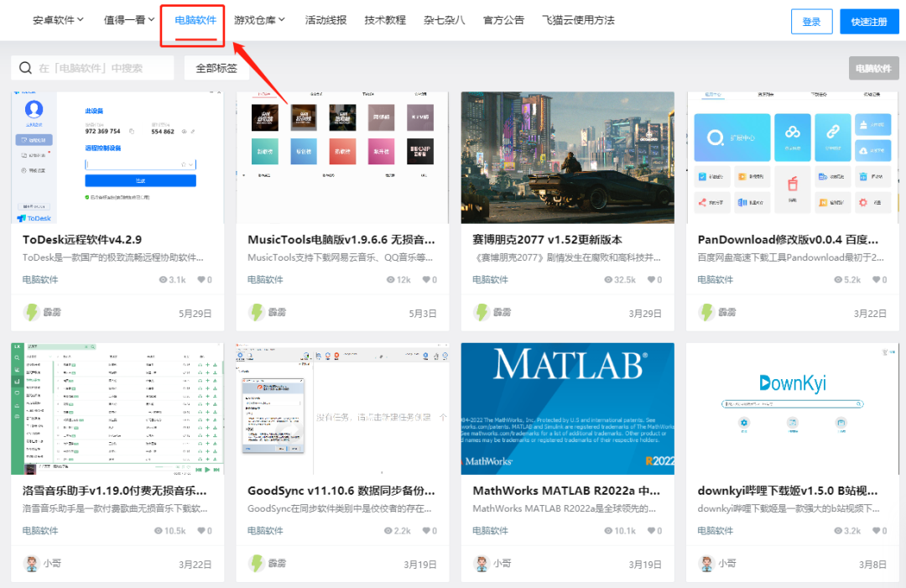Image resolution: width=906 pixels, height=588 pixels.
Task: Like the MATLAB post heart icon
Action: pos(651,531)
